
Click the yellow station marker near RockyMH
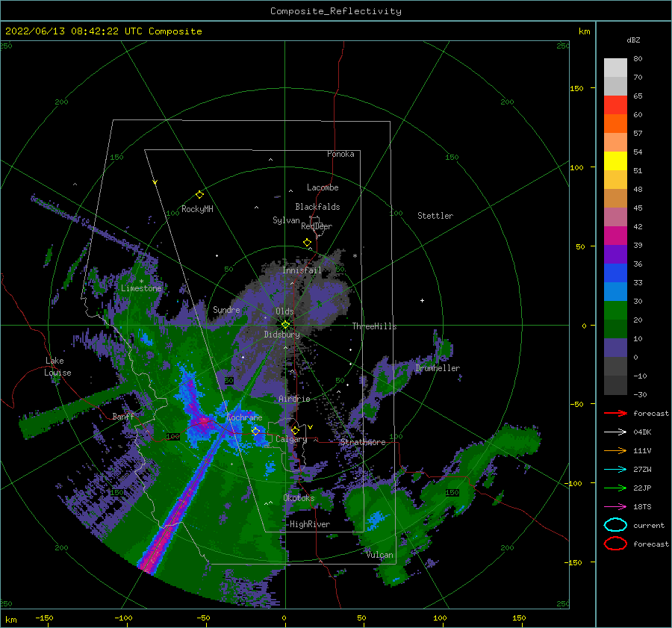coord(199,195)
